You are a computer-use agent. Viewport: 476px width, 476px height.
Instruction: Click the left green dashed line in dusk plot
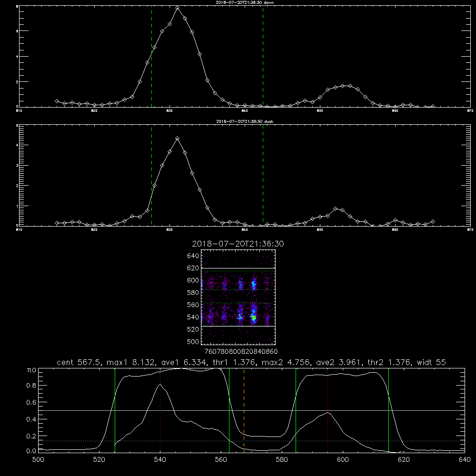(151, 176)
